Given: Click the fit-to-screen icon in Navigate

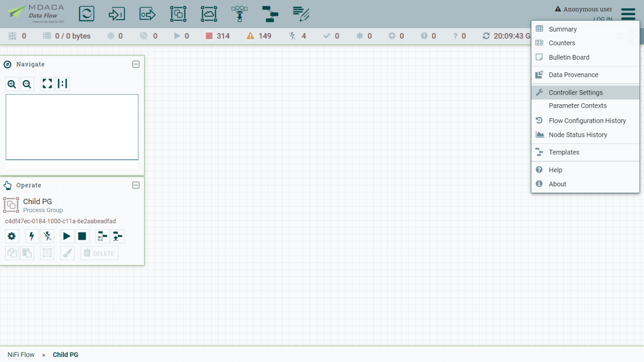Looking at the screenshot, I should click(47, 84).
